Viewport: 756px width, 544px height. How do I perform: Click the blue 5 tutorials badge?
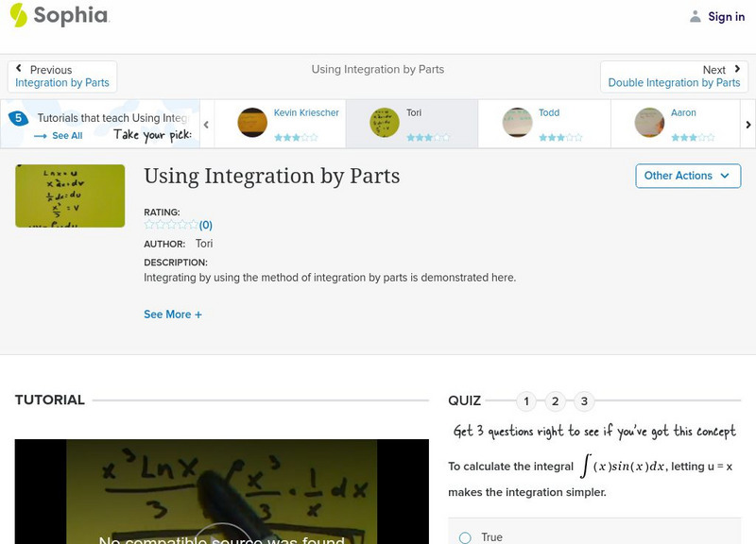click(16, 118)
